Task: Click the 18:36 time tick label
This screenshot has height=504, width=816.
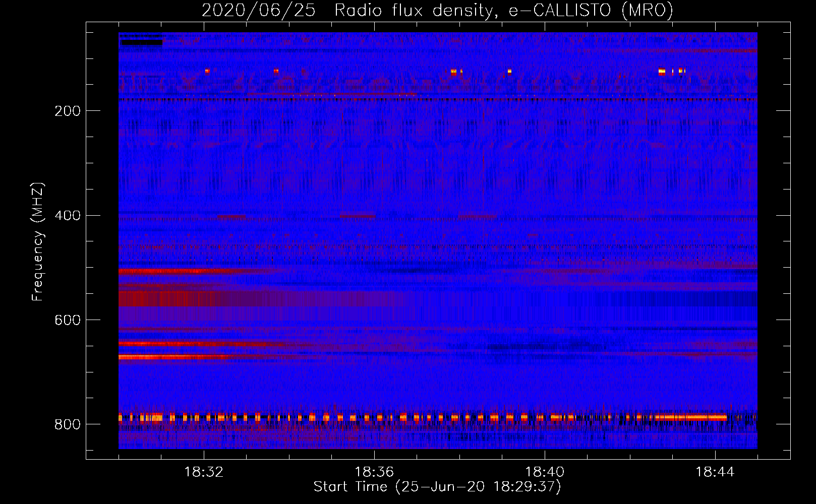Action: [x=374, y=472]
